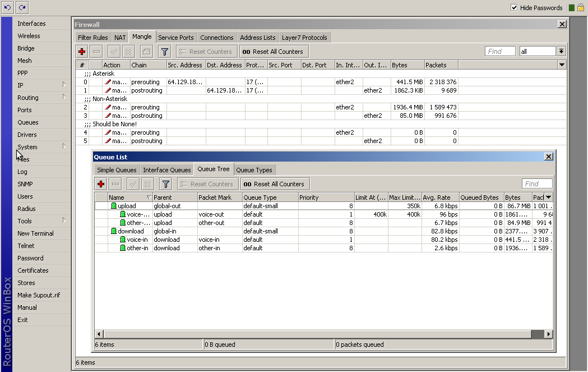Expand the Firewall column selector dropdown arrow
The width and height of the screenshot is (588, 372).
point(562,65)
